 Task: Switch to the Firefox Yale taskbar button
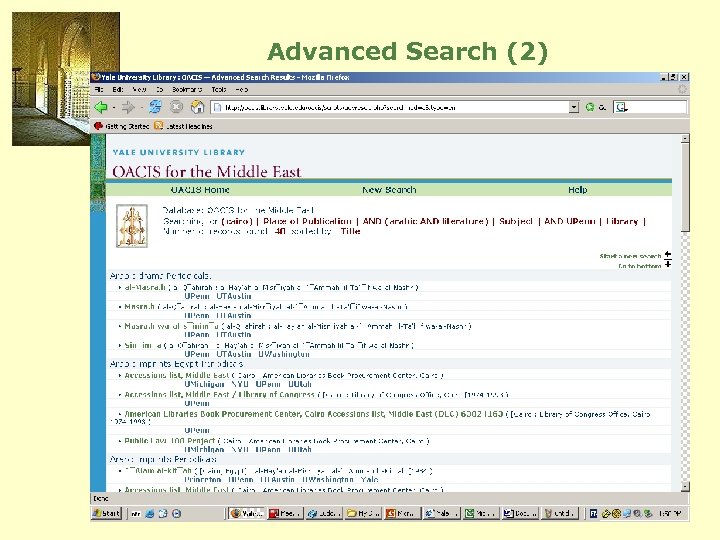[247, 513]
